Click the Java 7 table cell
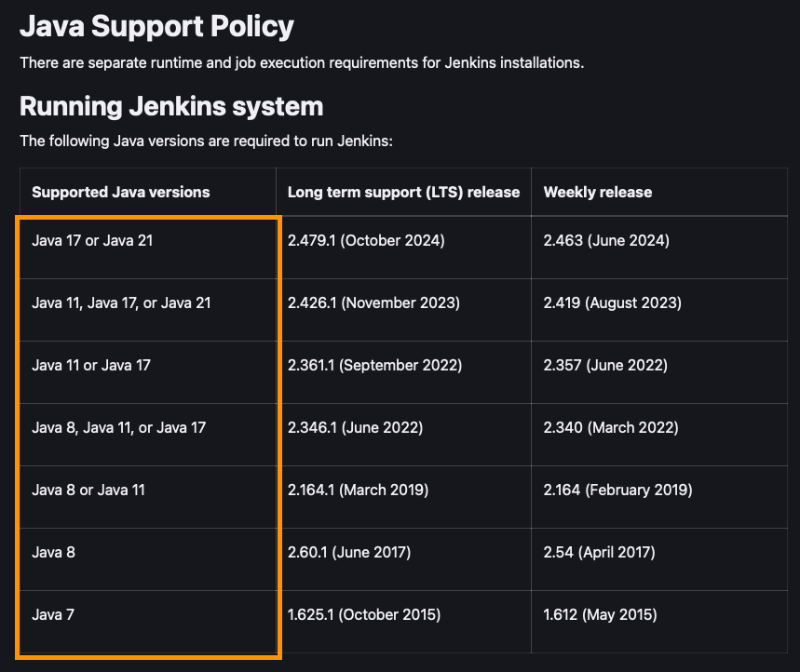Image resolution: width=800 pixels, height=672 pixels. [x=53, y=614]
